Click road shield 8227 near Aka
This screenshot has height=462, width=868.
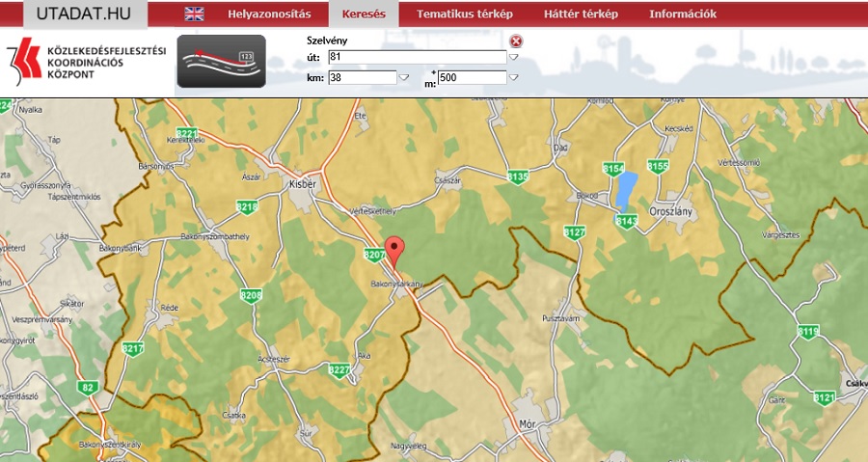pos(339,370)
